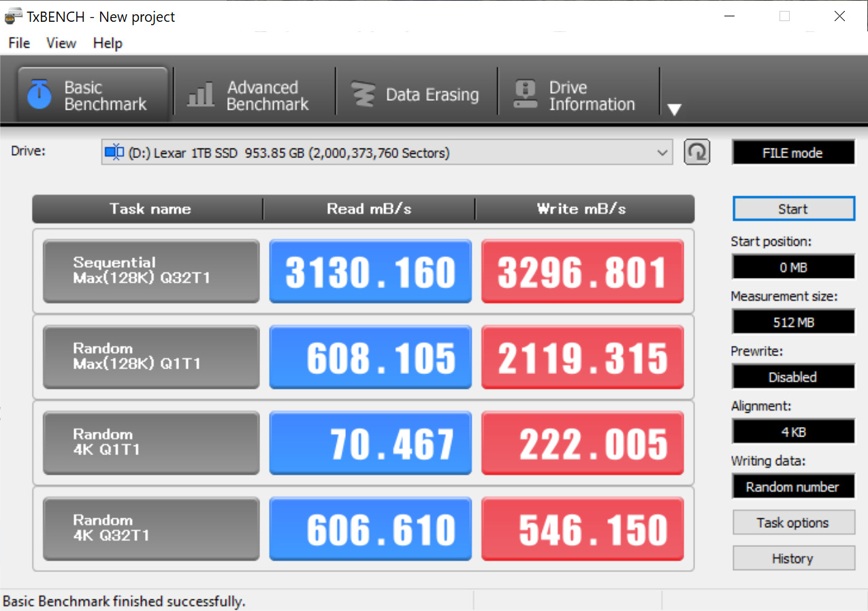Toggle the Prewrite Disabled setting
868x611 pixels.
(792, 377)
